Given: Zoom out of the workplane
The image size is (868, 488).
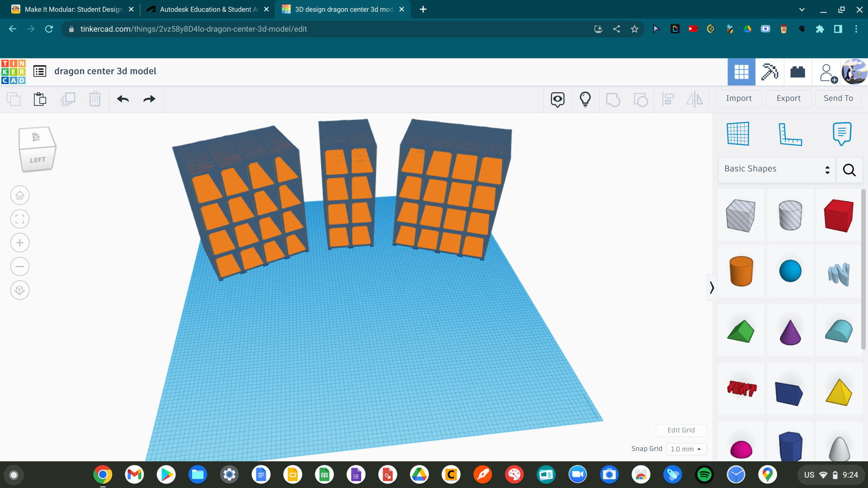Looking at the screenshot, I should [20, 267].
